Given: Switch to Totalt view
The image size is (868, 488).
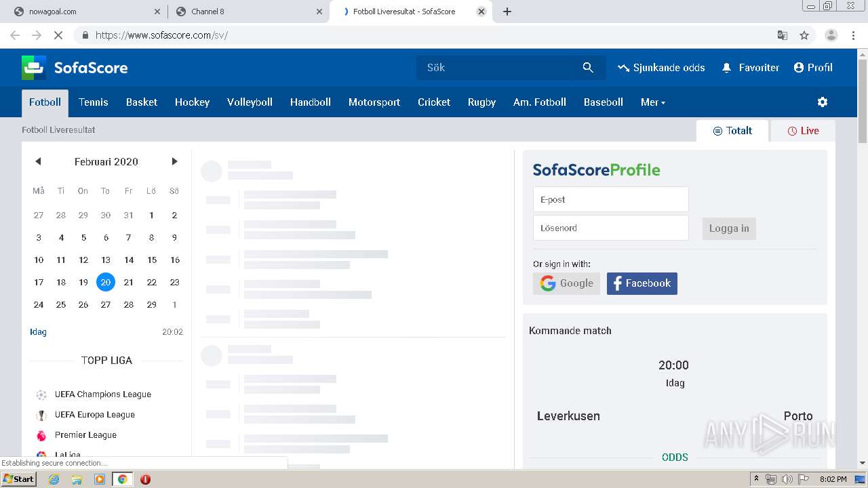Looking at the screenshot, I should 732,131.
